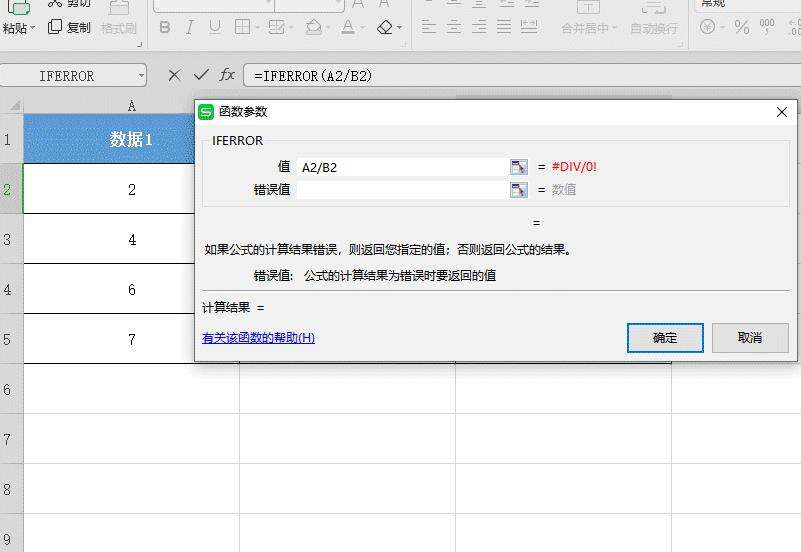Click the range selector icon for 值 field
The width and height of the screenshot is (801, 552).
click(518, 167)
